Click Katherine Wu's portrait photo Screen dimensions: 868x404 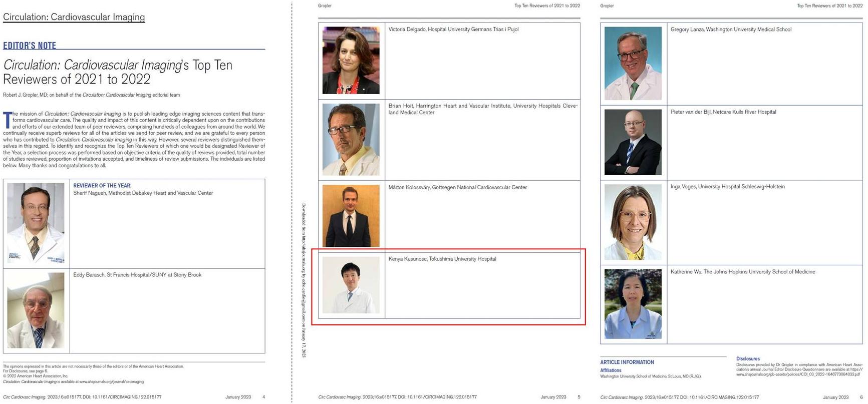coord(633,304)
